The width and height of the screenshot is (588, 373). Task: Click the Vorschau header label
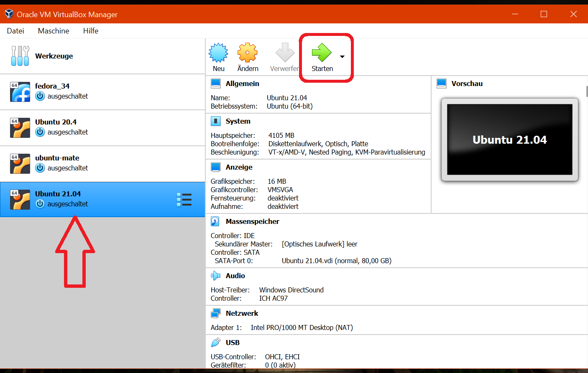pos(467,84)
